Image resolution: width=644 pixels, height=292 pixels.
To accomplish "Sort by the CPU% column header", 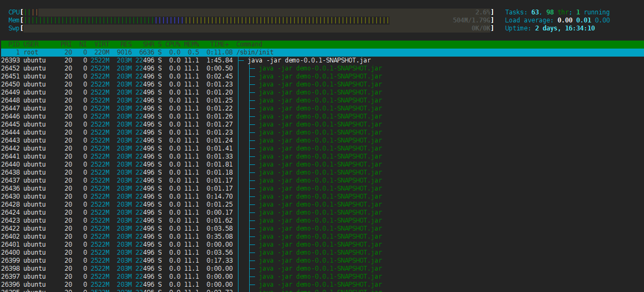I will pos(173,44).
